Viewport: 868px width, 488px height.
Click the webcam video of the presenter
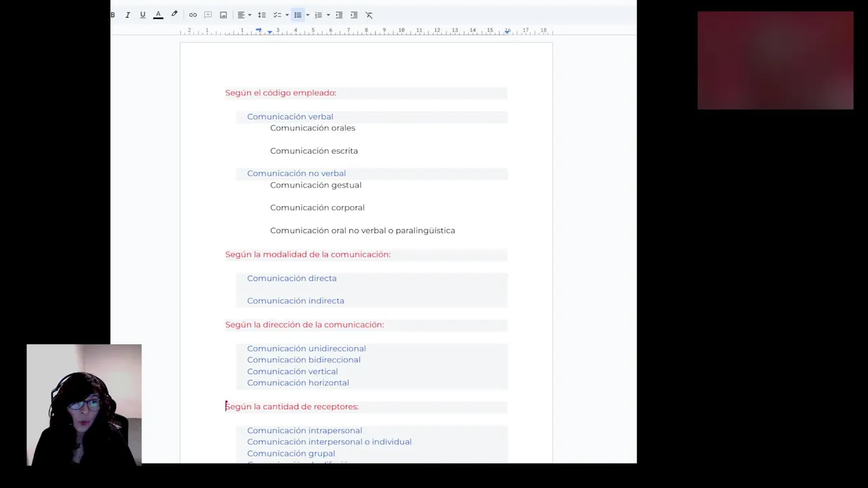tap(84, 405)
